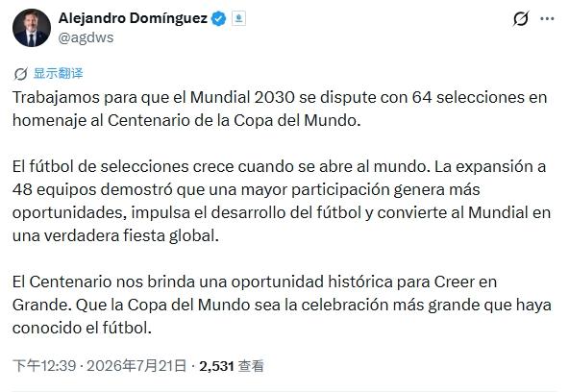Click the paragraph starting El Centenario nos brinda

tap(282, 305)
